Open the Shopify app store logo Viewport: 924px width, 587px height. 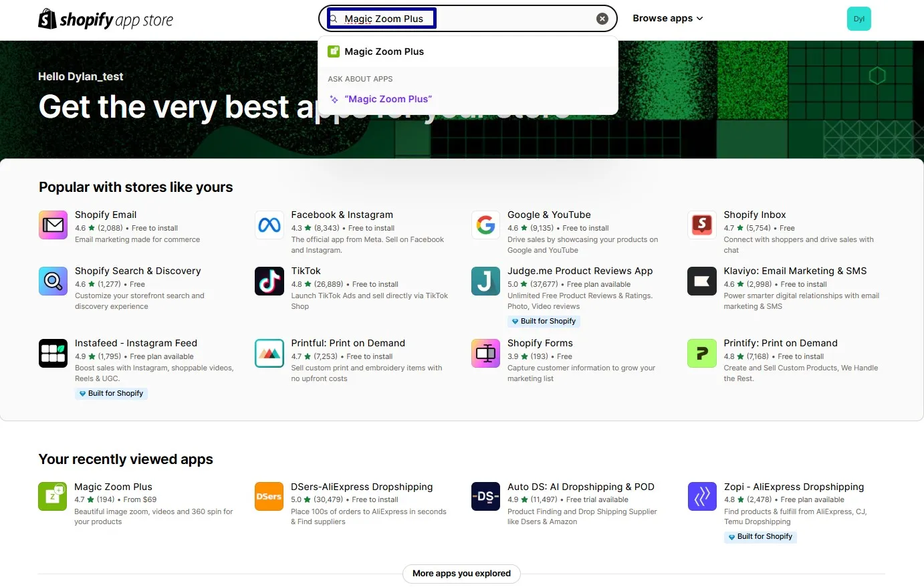click(106, 19)
